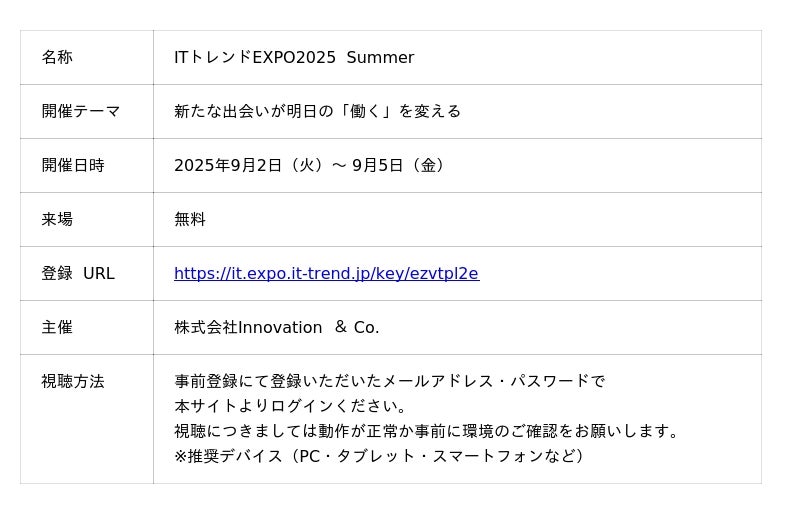
Task: Click the 開催テーマ row label
Action: coord(81,112)
